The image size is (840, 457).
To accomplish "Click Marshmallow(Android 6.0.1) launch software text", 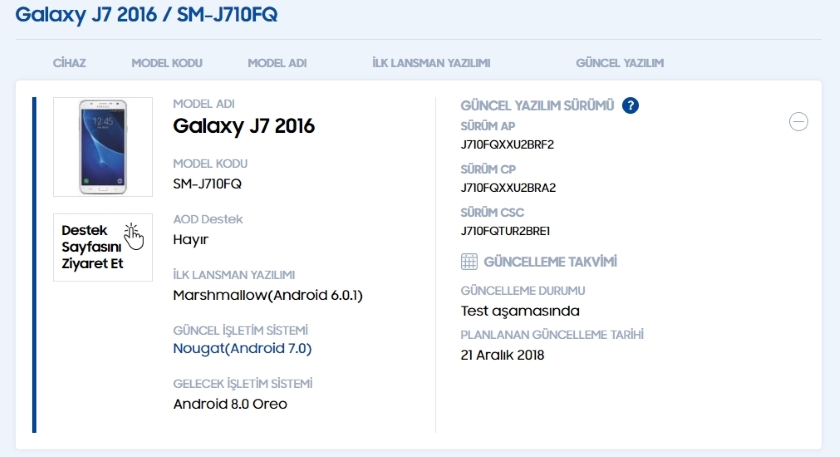I will (268, 295).
